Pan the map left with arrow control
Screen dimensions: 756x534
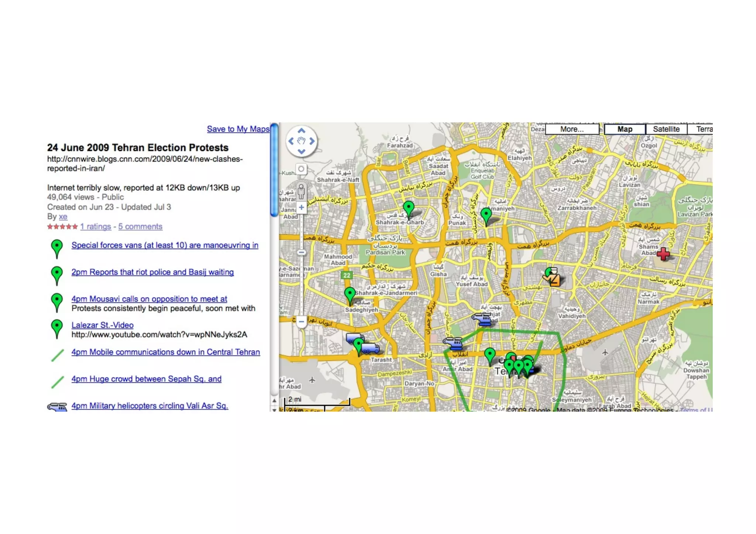click(x=291, y=141)
